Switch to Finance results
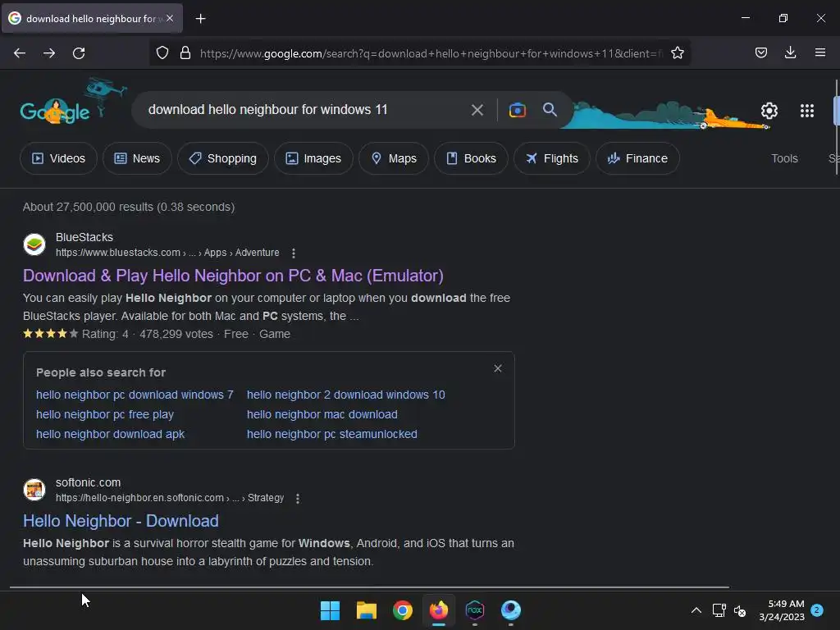The width and height of the screenshot is (840, 630). pyautogui.click(x=637, y=158)
